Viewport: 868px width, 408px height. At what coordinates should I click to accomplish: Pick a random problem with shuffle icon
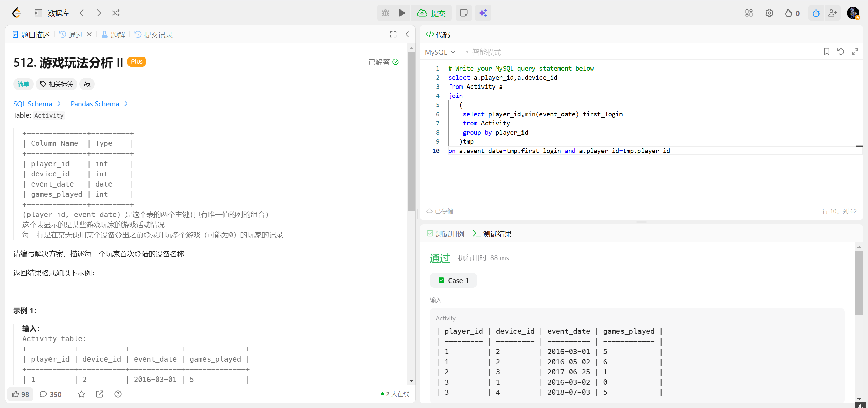coord(116,13)
